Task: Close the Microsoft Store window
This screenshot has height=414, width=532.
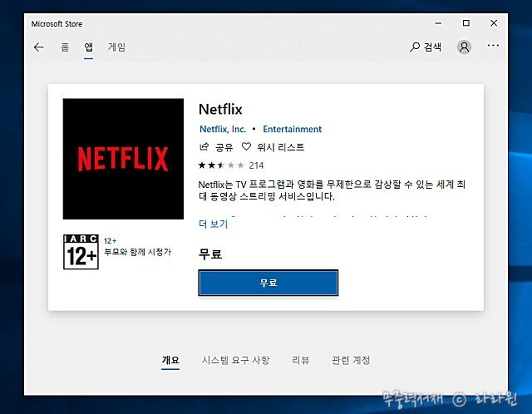Action: 494,23
